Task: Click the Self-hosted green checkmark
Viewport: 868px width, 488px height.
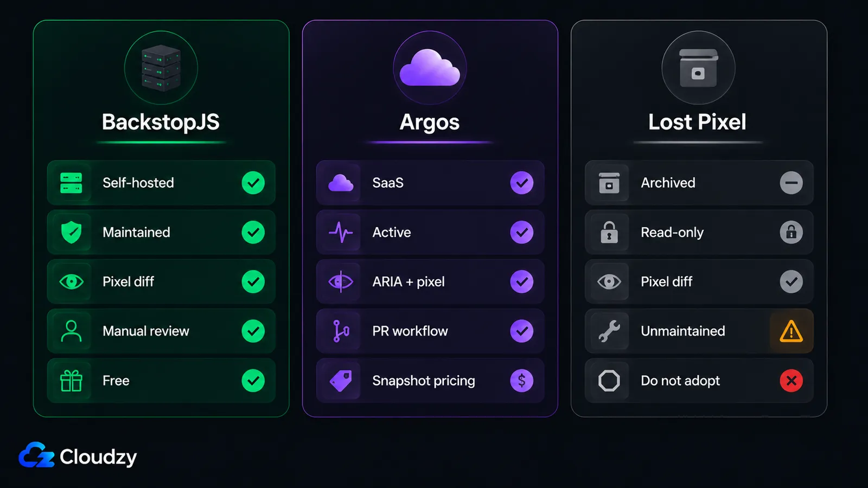Action: (253, 183)
